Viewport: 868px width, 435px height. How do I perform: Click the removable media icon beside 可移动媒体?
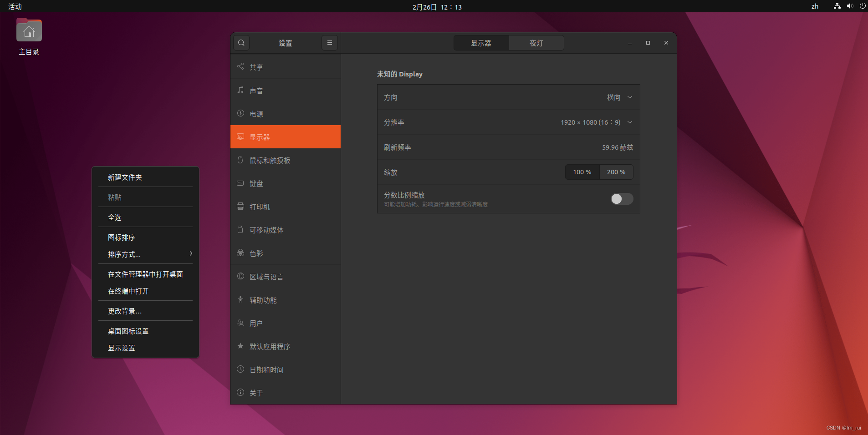click(240, 229)
